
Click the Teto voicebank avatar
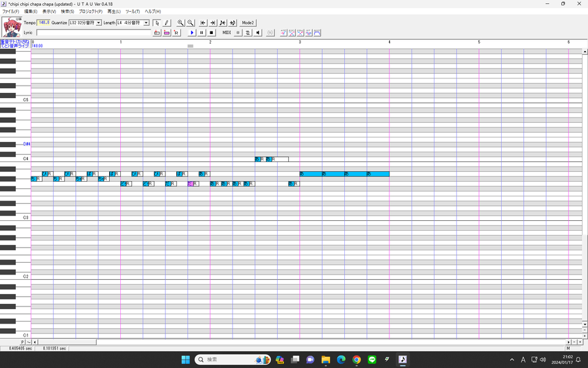[x=12, y=27]
